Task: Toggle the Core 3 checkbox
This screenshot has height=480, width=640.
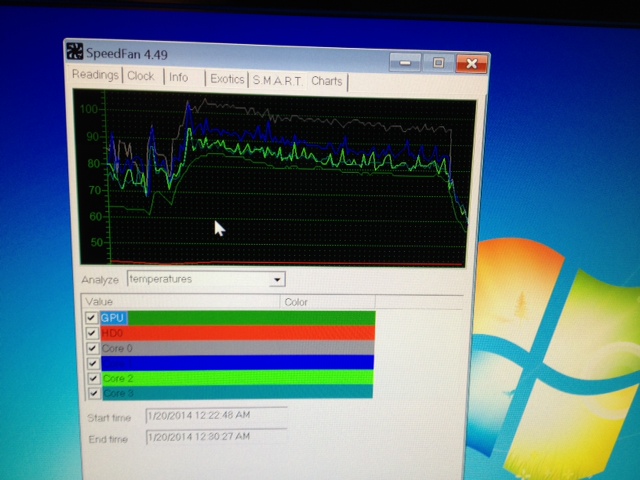Action: (x=94, y=393)
